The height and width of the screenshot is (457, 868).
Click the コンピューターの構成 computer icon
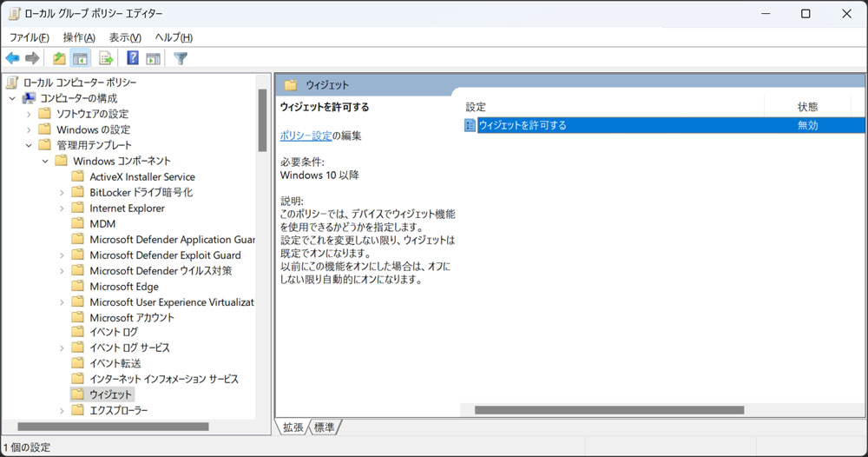pos(29,98)
